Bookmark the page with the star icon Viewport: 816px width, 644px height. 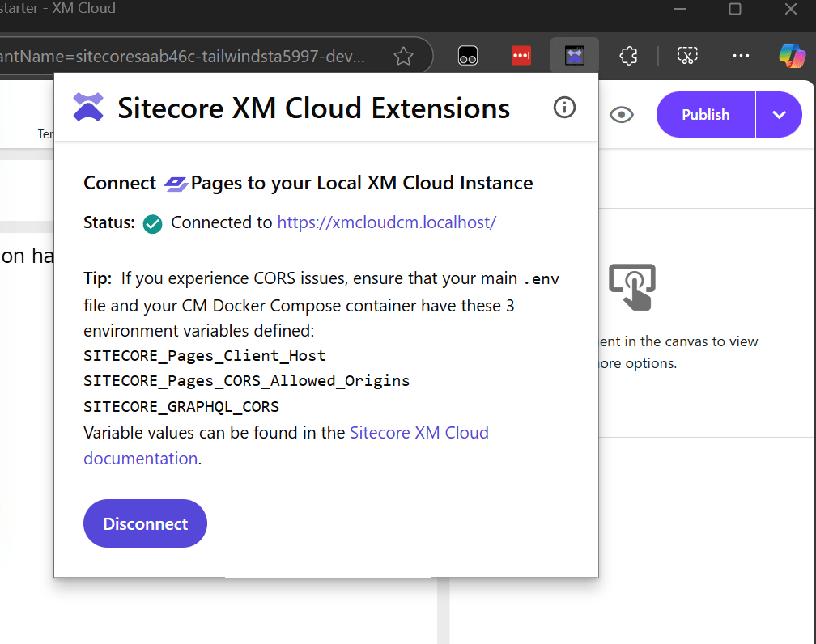point(403,56)
